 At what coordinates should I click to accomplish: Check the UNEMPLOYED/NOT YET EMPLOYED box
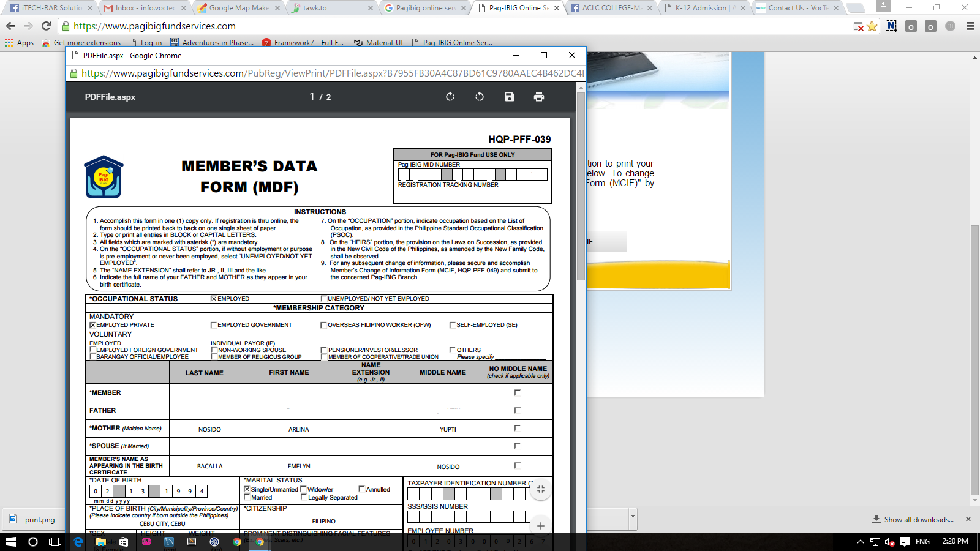325,298
